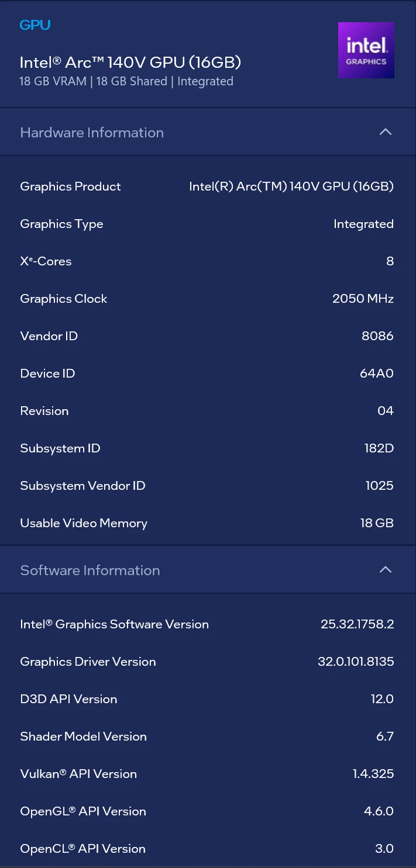Screen dimensions: 416x868
Task: Select the Shader Model value 6.7
Action: [385, 736]
